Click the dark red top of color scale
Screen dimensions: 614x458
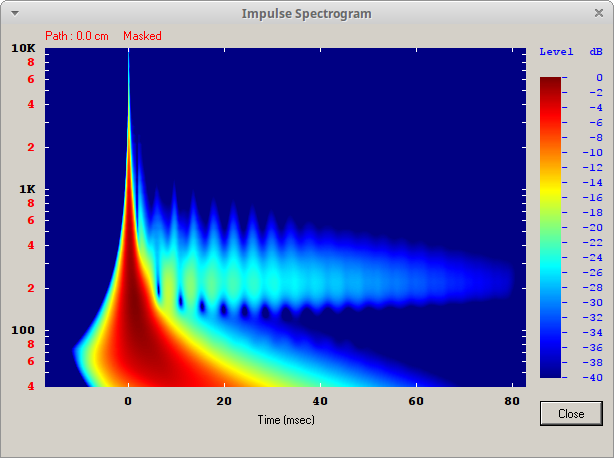[550, 81]
